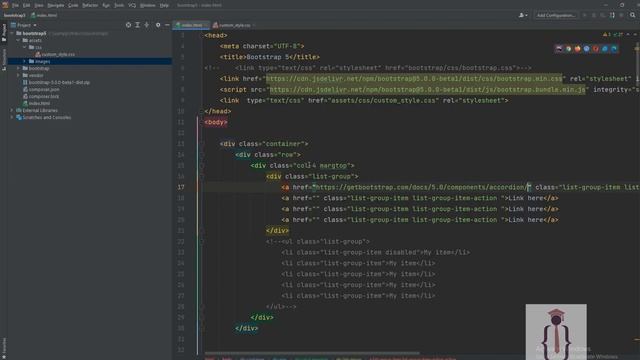Click the bootstrap.bundle.min.js CDN link
640x360 pixels.
tap(427, 89)
